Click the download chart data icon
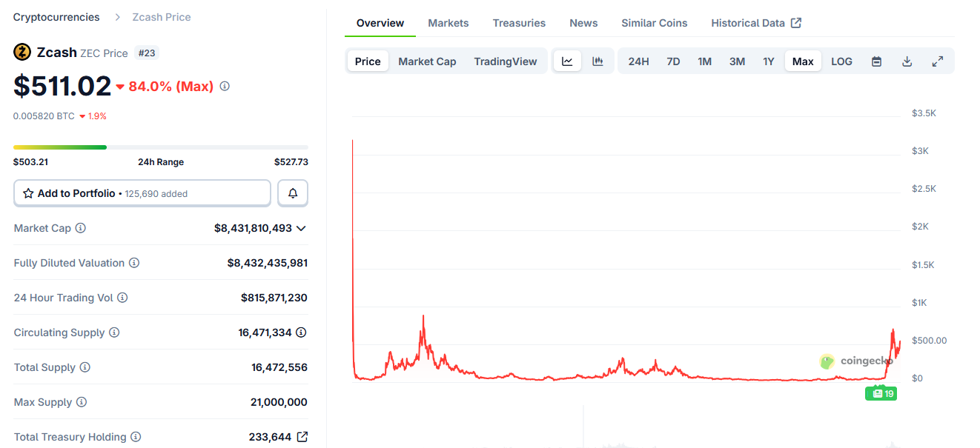Viewport: 980px width, 448px height. (x=907, y=61)
